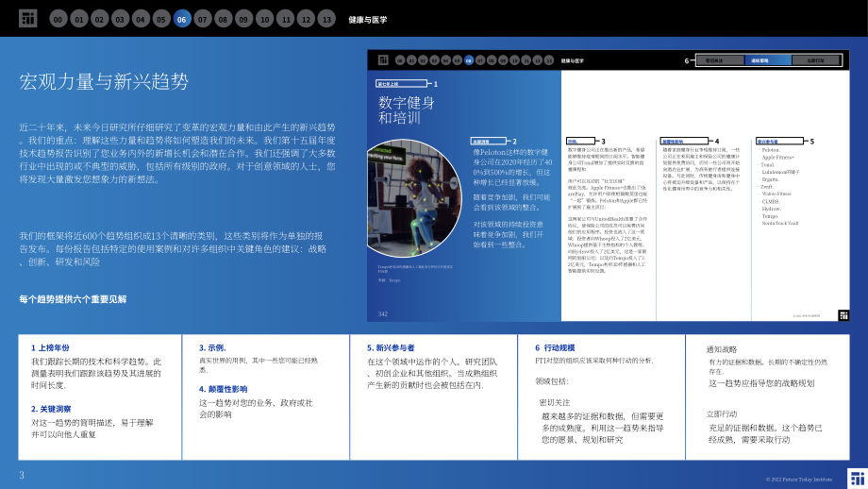Click the 6 行动规模 heading
This screenshot has height=489, width=868.
(555, 347)
